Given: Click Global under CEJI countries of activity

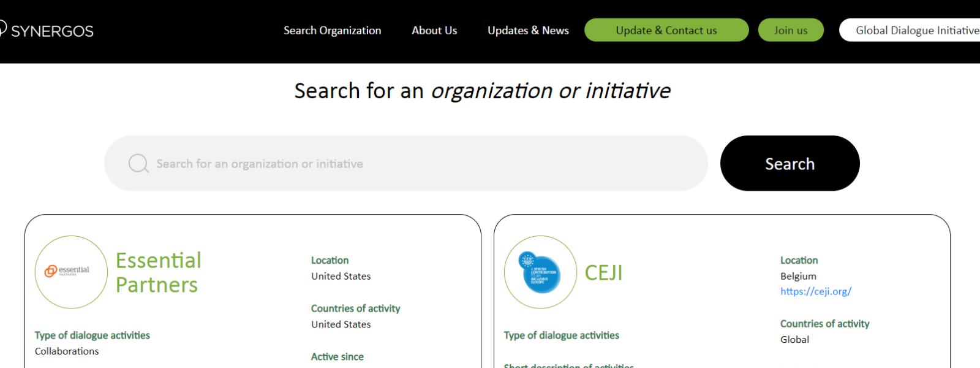Looking at the screenshot, I should coord(794,339).
